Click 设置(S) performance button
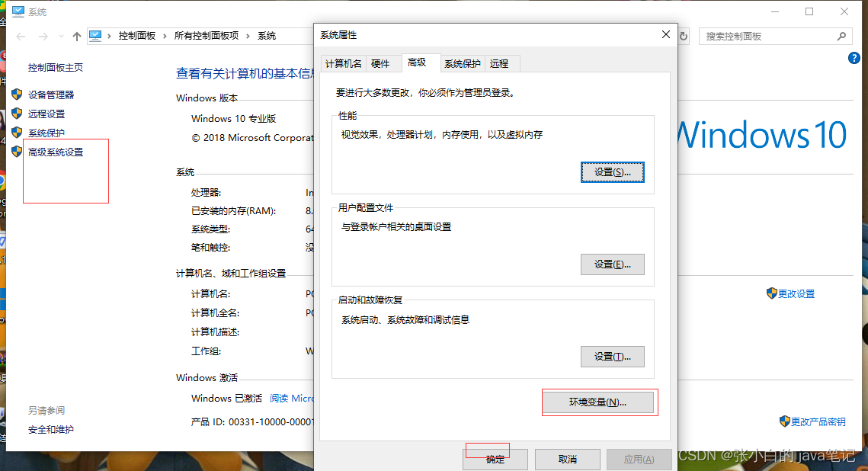Viewport: 868px width, 471px height. pos(612,172)
